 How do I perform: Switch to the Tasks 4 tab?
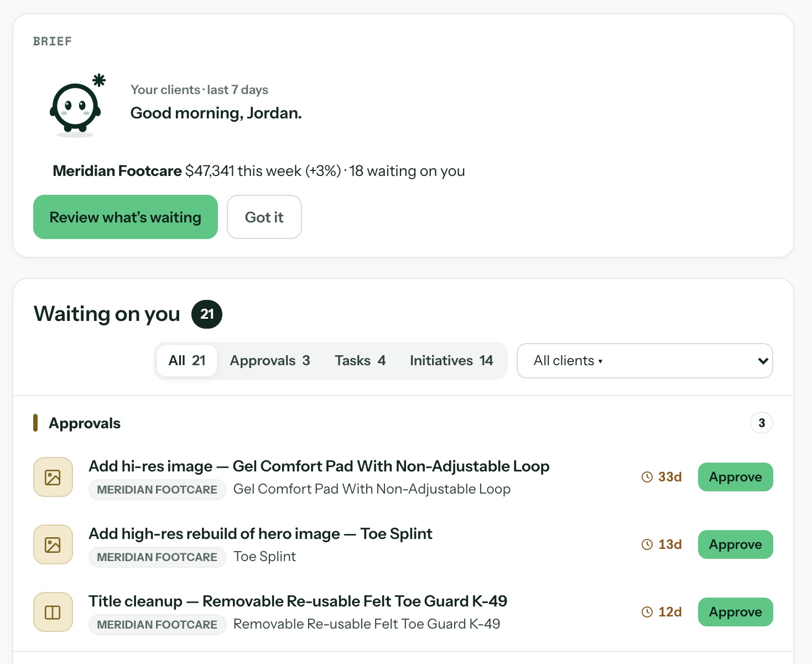[x=360, y=361]
